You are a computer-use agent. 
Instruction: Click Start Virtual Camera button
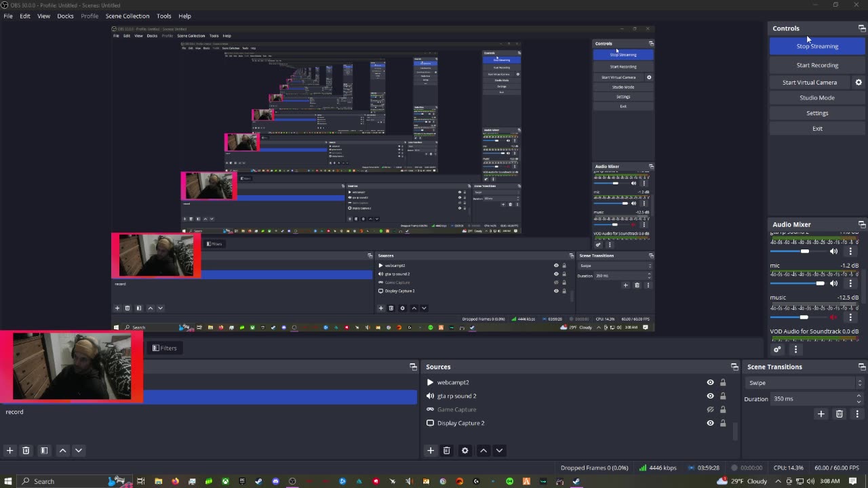pos(810,83)
